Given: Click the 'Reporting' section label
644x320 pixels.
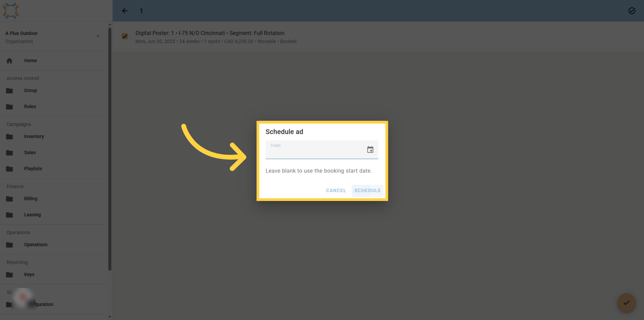Looking at the screenshot, I should [x=17, y=262].
